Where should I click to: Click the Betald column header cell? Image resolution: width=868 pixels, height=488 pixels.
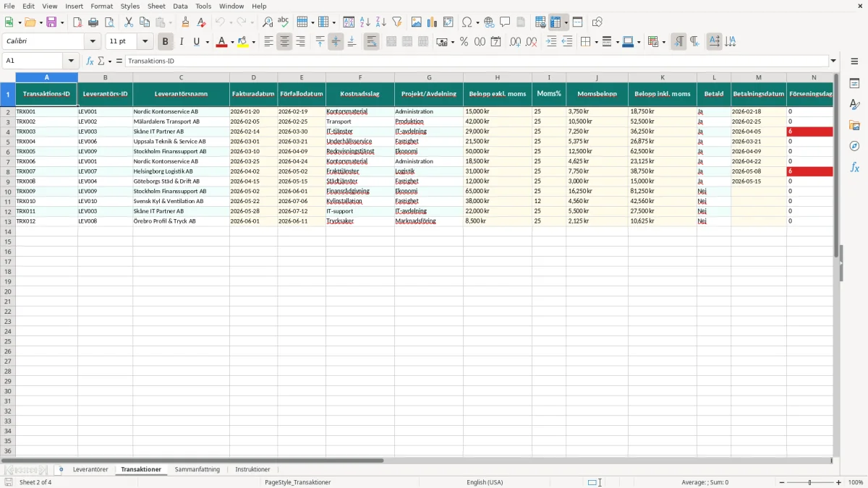click(x=714, y=94)
